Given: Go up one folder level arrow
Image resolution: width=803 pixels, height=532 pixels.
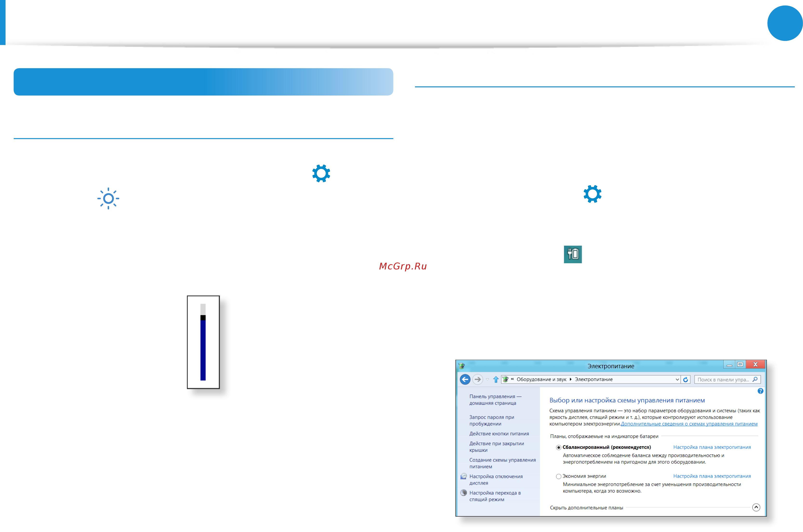Looking at the screenshot, I should (x=496, y=379).
